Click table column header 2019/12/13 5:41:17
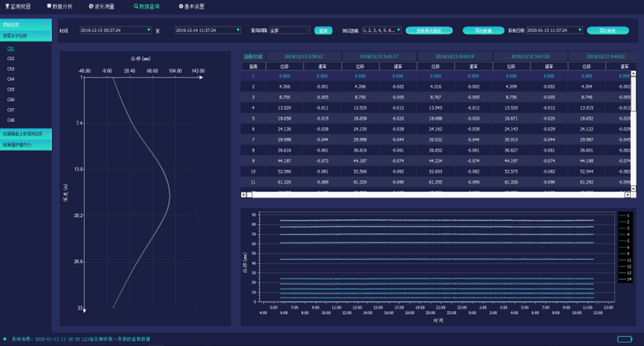This screenshot has height=346, width=644. click(x=379, y=56)
